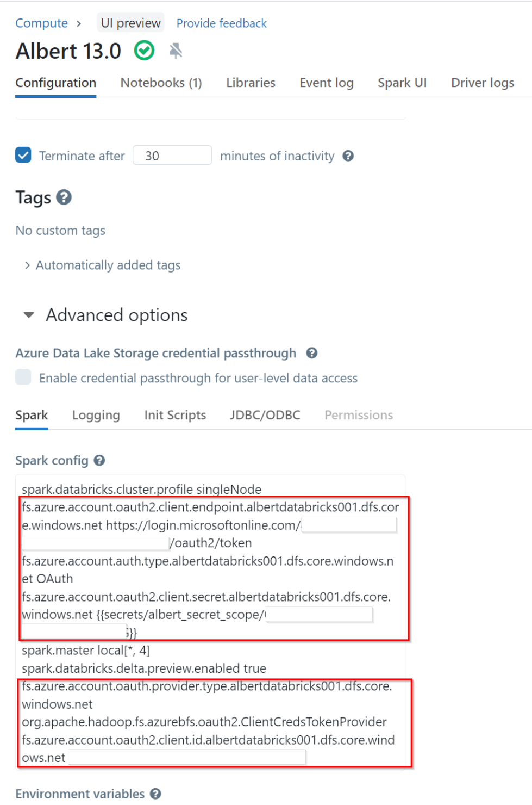Click the UI preview chip in breadcrumb
The width and height of the screenshot is (532, 805).
click(130, 23)
